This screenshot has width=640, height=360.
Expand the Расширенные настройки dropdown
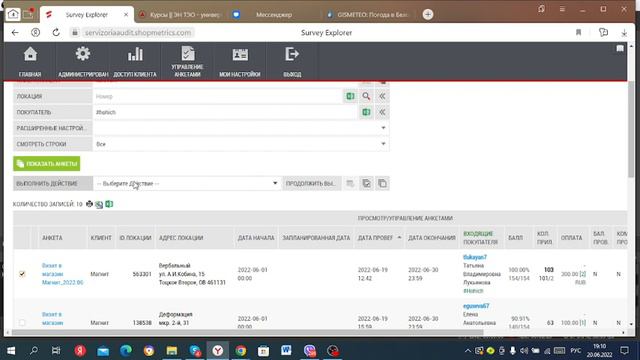pyautogui.click(x=241, y=128)
